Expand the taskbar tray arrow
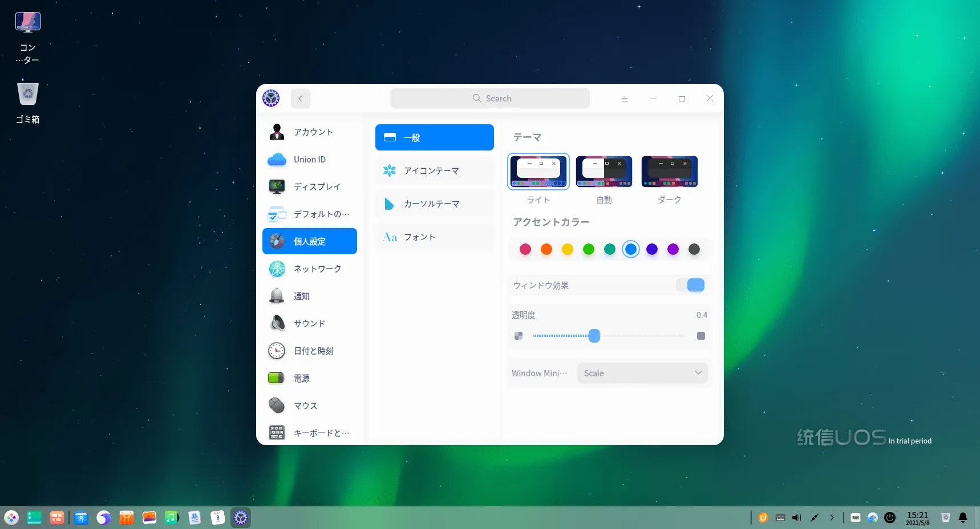The height and width of the screenshot is (529, 980). 832,518
